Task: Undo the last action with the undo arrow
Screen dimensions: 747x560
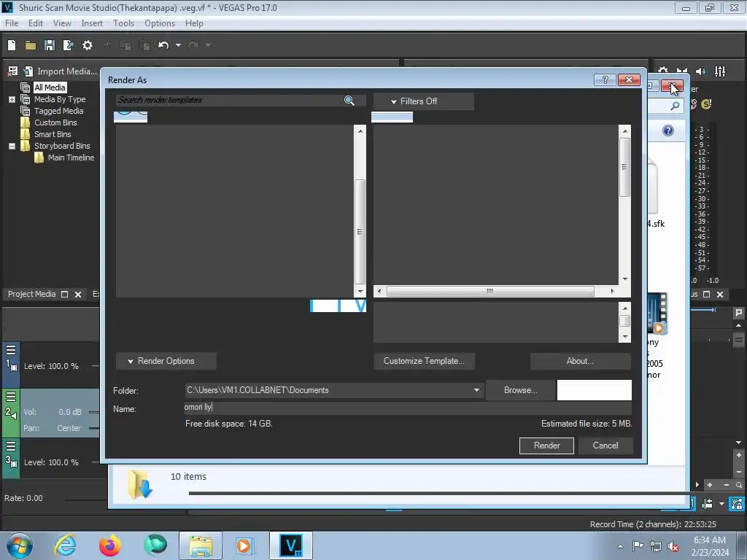Action: (x=163, y=45)
